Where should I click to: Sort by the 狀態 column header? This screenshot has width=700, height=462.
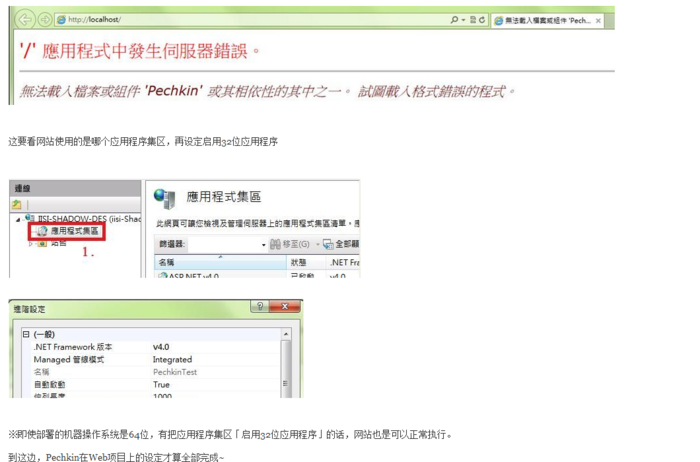point(306,262)
